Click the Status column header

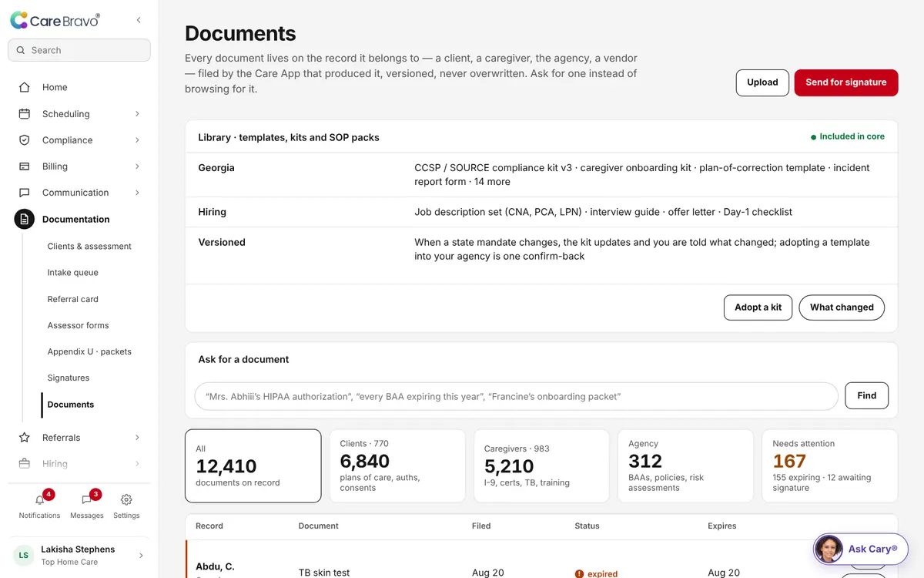pos(587,526)
